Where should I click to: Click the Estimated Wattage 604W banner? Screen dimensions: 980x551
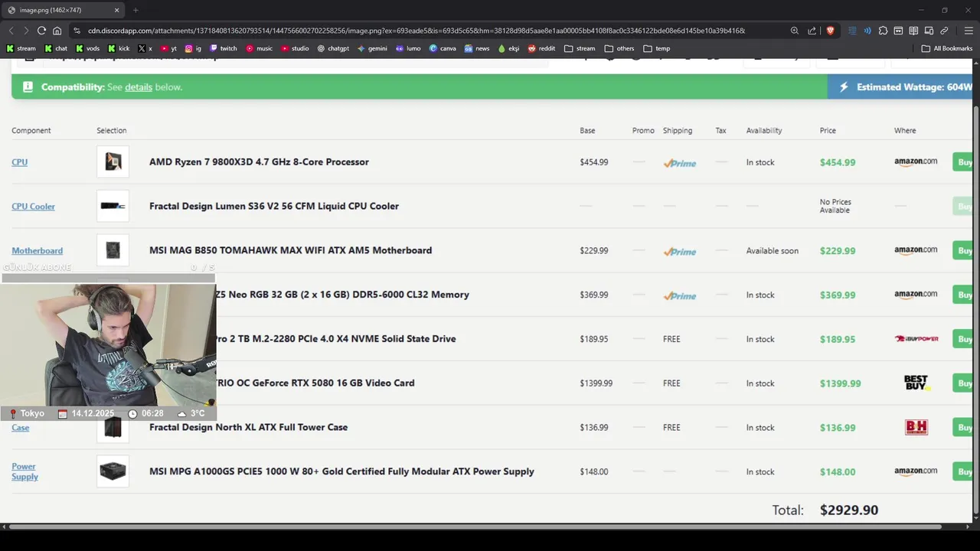tap(900, 87)
